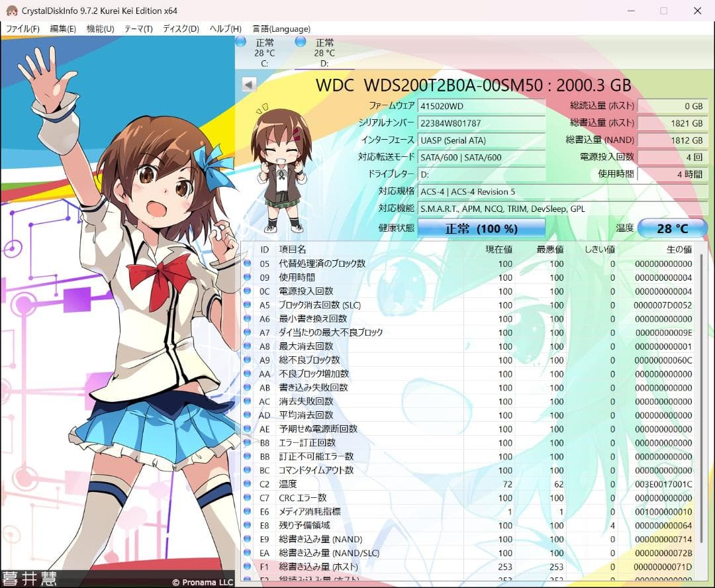Image resolution: width=715 pixels, height=588 pixels.
Task: Click the 電源投入回数 value 4 回
Action: tap(672, 158)
